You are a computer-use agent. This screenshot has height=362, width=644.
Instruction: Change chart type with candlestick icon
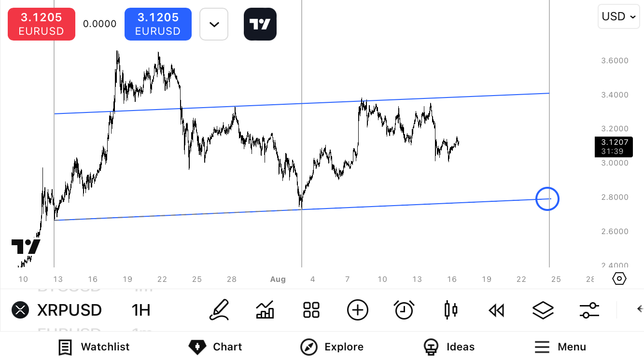coord(450,310)
